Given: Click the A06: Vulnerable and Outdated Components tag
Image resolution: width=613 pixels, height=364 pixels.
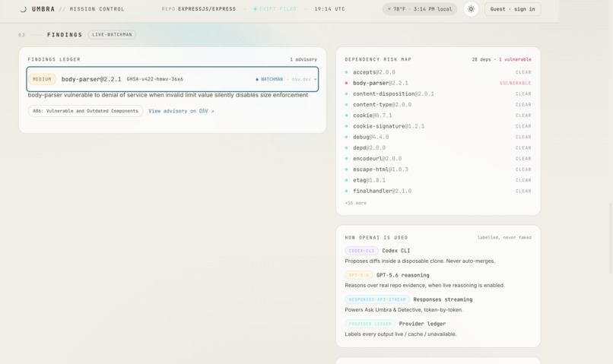Looking at the screenshot, I should tap(85, 111).
